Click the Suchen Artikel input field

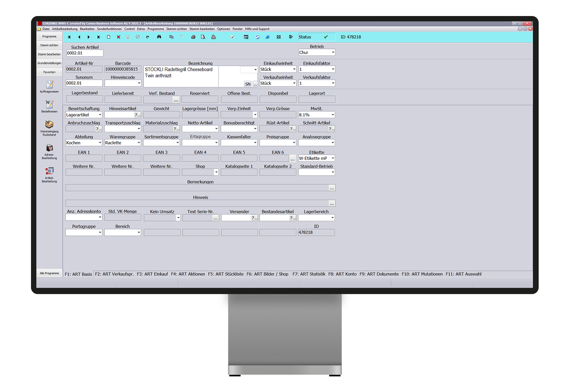pyautogui.click(x=85, y=53)
